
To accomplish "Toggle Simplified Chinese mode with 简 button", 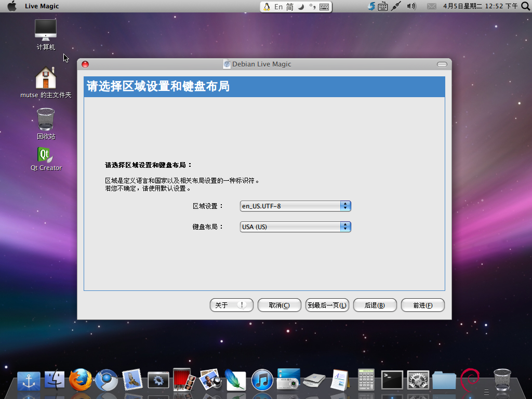I will [290, 7].
